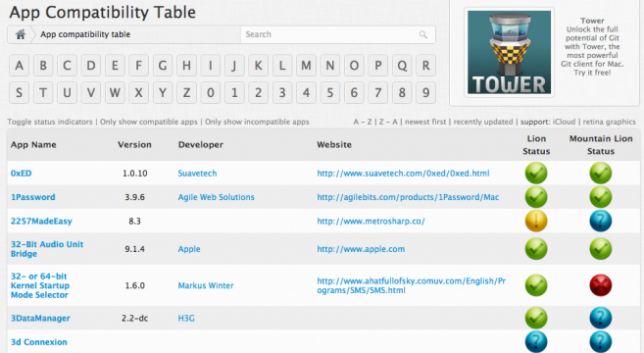
Task: Click 1Password Lion status green checkmark
Action: click(x=536, y=197)
